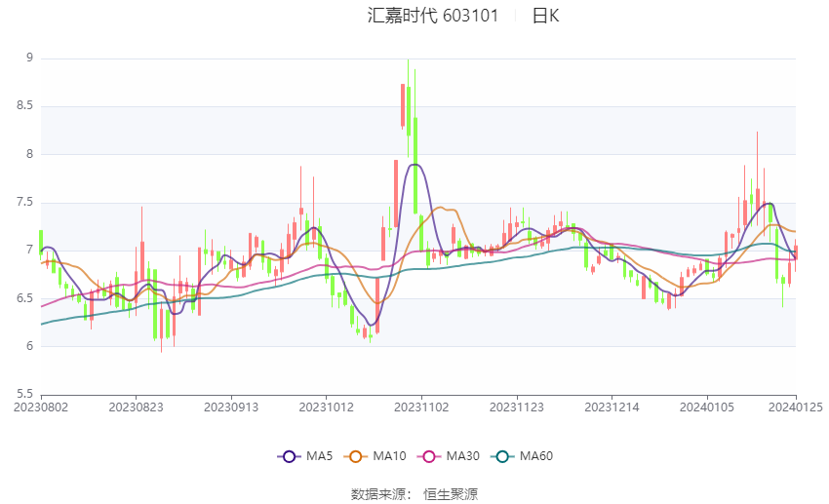Select x-axis date label 20240125

coord(796,407)
